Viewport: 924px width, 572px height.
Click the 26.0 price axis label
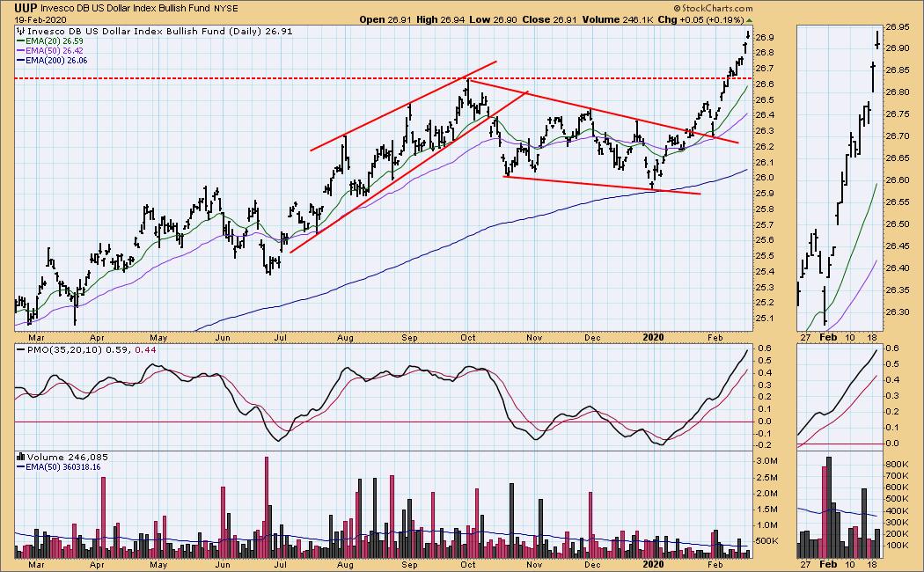point(764,178)
